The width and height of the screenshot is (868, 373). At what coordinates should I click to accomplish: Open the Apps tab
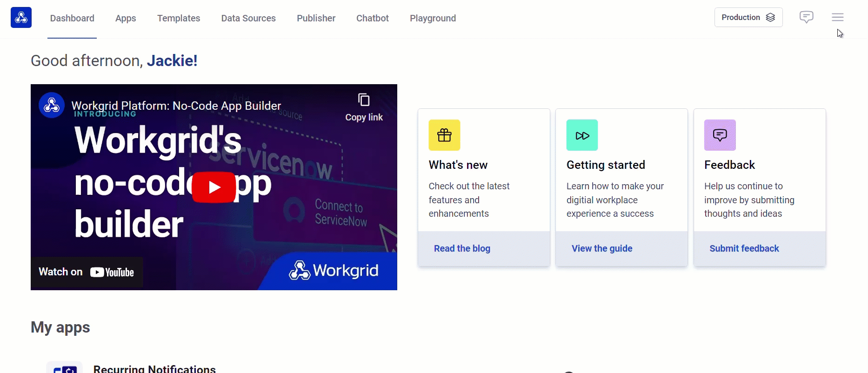pyautogui.click(x=126, y=18)
